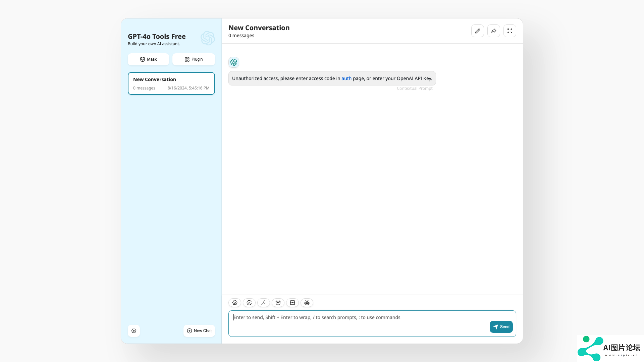Open the model robot icon
This screenshot has height=362, width=644.
[307, 303]
